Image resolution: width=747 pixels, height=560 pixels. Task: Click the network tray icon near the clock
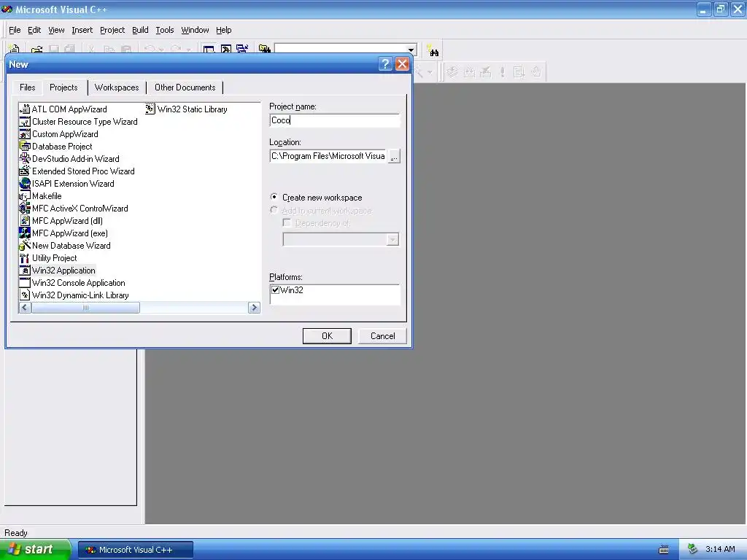pos(692,549)
